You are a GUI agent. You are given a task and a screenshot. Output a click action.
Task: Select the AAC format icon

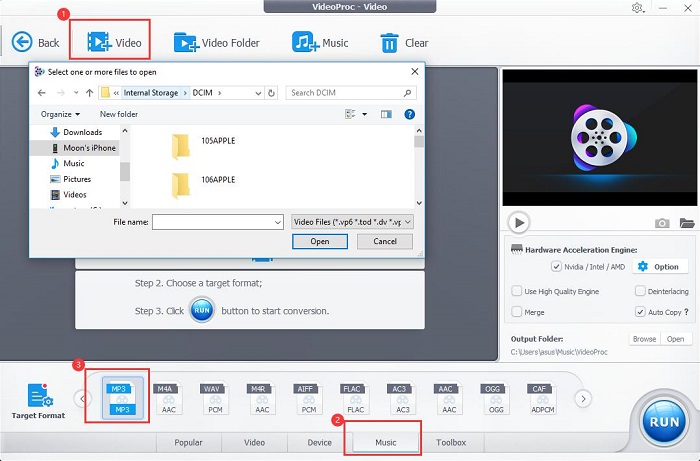(x=448, y=398)
